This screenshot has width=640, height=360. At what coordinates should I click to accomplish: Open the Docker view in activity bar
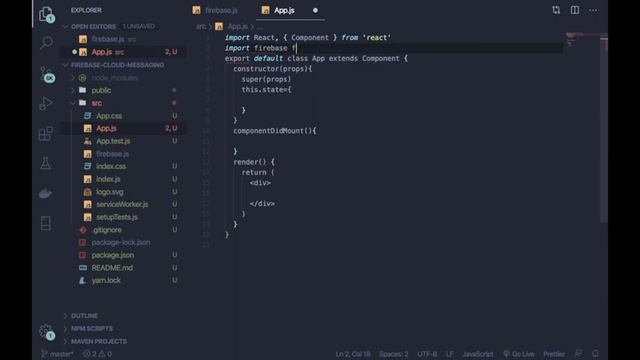46,193
